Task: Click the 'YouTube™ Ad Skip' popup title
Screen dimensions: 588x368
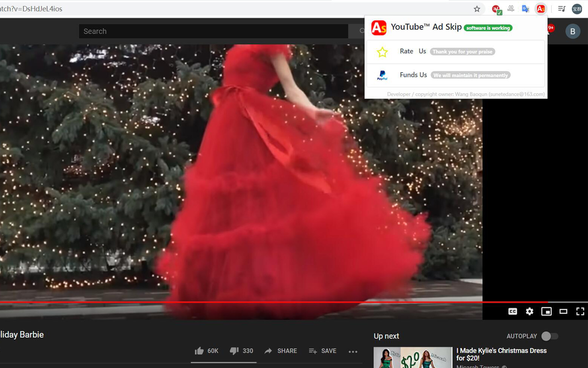Action: (x=426, y=27)
